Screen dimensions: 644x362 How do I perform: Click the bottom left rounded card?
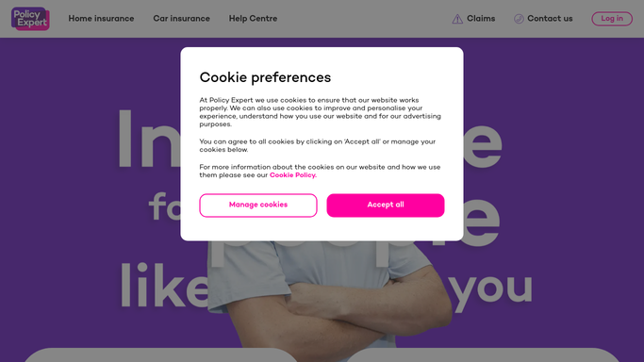coord(160,355)
